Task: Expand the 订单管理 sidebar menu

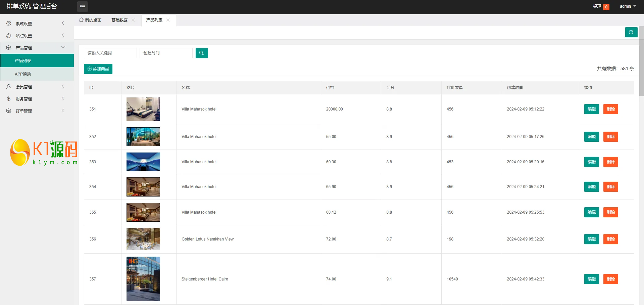Action: coord(37,111)
